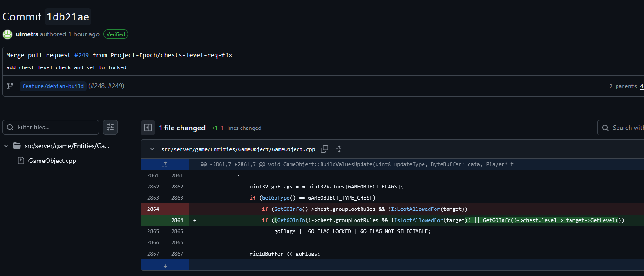Click the "uint32 goFlags = m_uint32Values" code line
The width and height of the screenshot is (644, 276).
(326, 187)
